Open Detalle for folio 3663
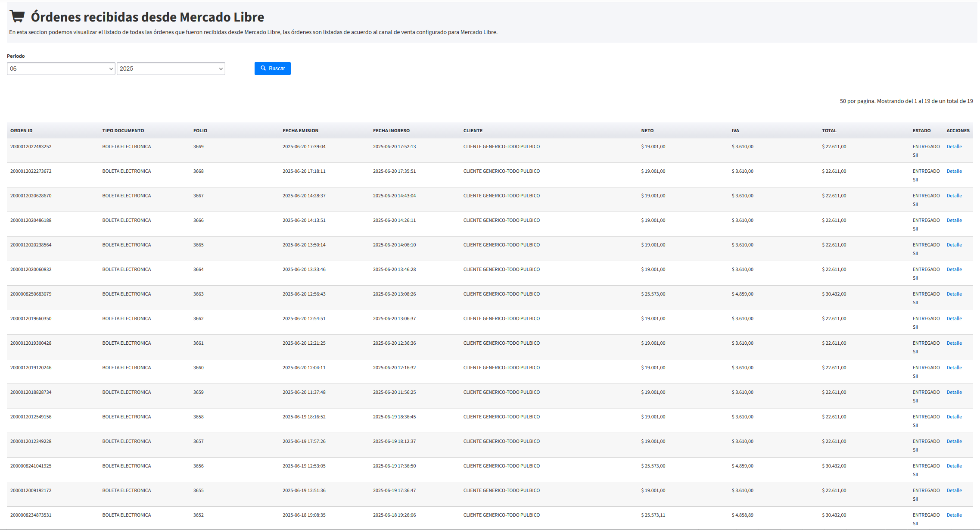980x530 pixels. [x=954, y=294]
